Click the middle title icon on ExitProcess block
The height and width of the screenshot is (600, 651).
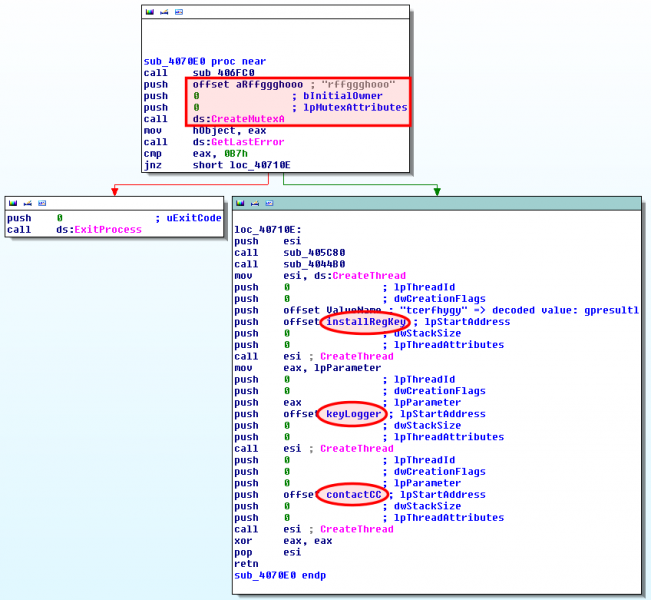click(x=27, y=203)
